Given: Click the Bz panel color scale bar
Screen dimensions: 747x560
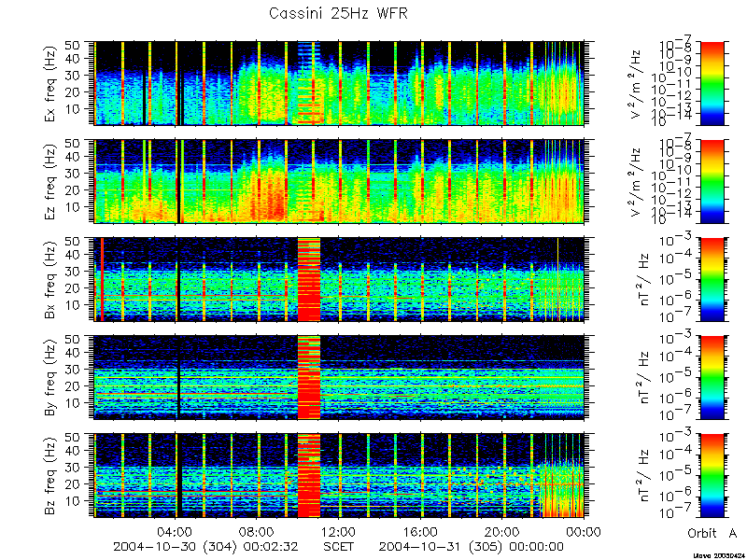Looking at the screenshot, I should coord(712,476).
